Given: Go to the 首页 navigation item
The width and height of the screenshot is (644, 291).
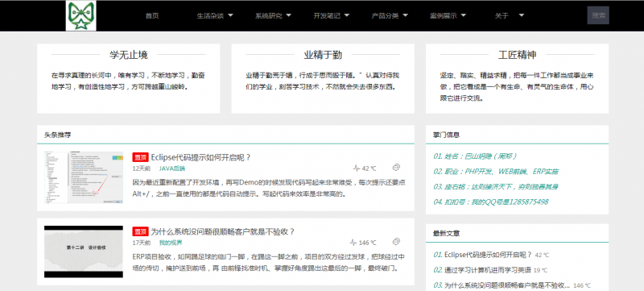Looking at the screenshot, I should pos(152,16).
